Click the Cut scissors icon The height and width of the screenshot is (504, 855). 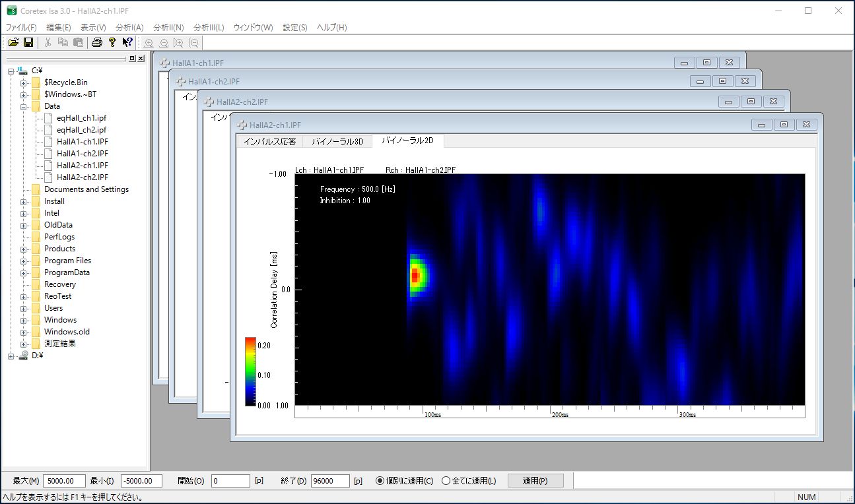pos(48,42)
